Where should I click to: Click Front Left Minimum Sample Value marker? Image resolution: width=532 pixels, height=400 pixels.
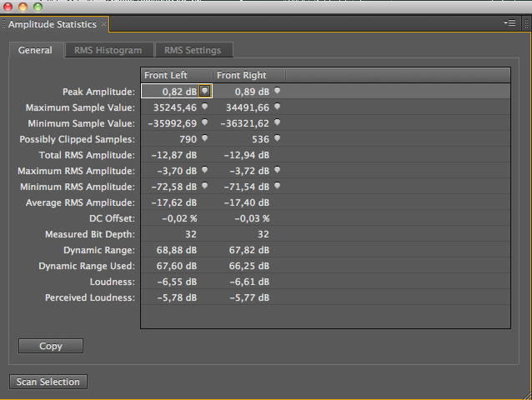coord(205,122)
